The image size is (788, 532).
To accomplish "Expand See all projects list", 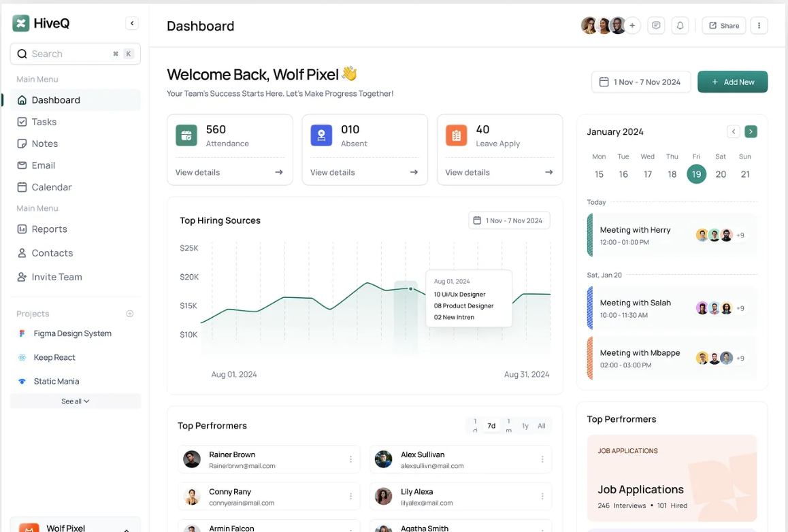I will [x=76, y=401].
